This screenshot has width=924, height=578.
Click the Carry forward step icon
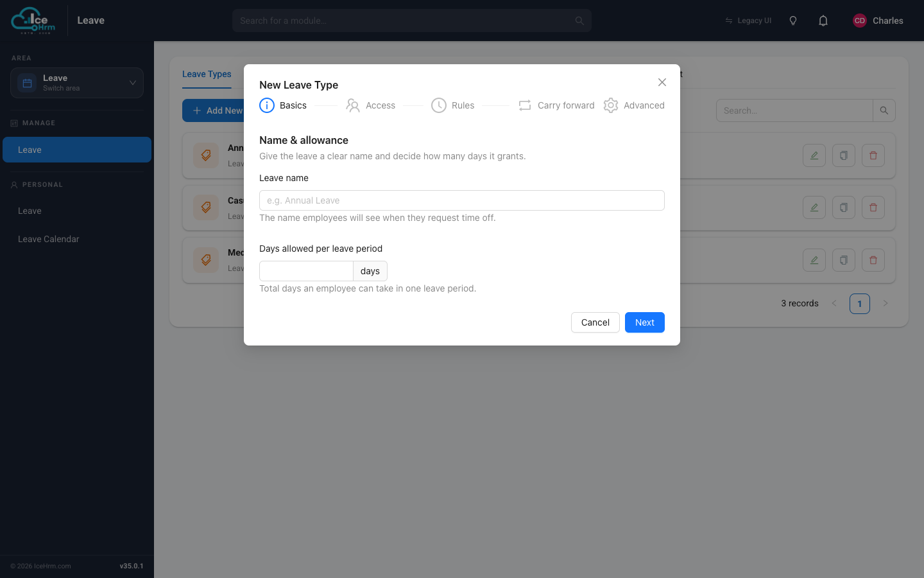[x=525, y=105]
